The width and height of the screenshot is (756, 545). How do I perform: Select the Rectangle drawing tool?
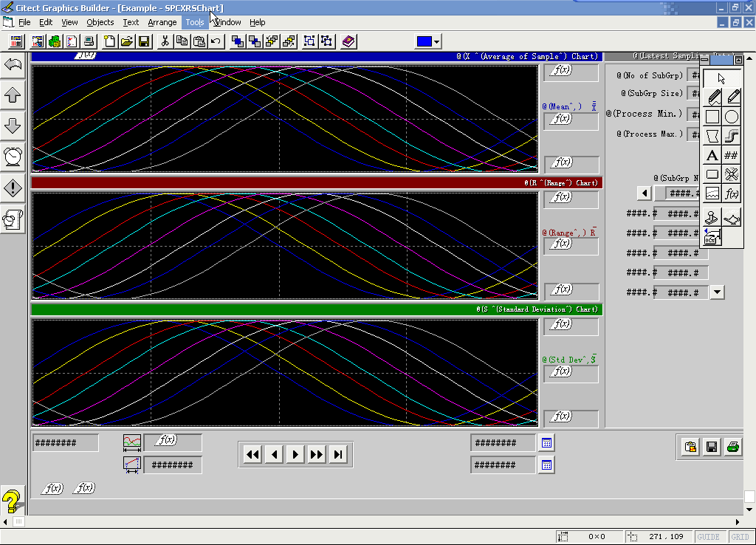712,117
